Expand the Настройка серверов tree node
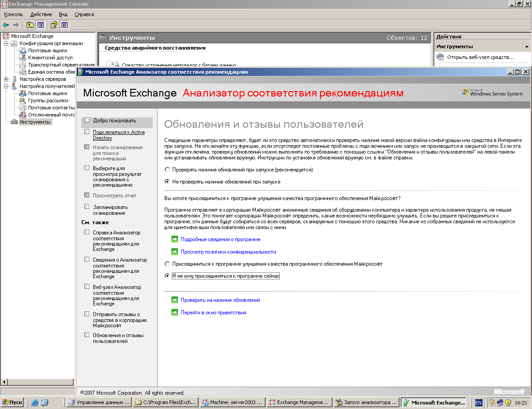The height and width of the screenshot is (409, 532). (x=6, y=79)
